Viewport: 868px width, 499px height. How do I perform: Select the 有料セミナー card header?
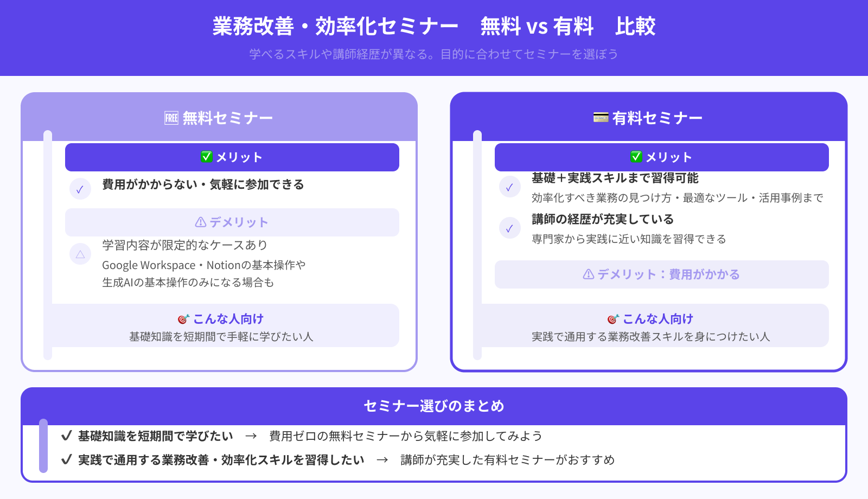click(649, 117)
